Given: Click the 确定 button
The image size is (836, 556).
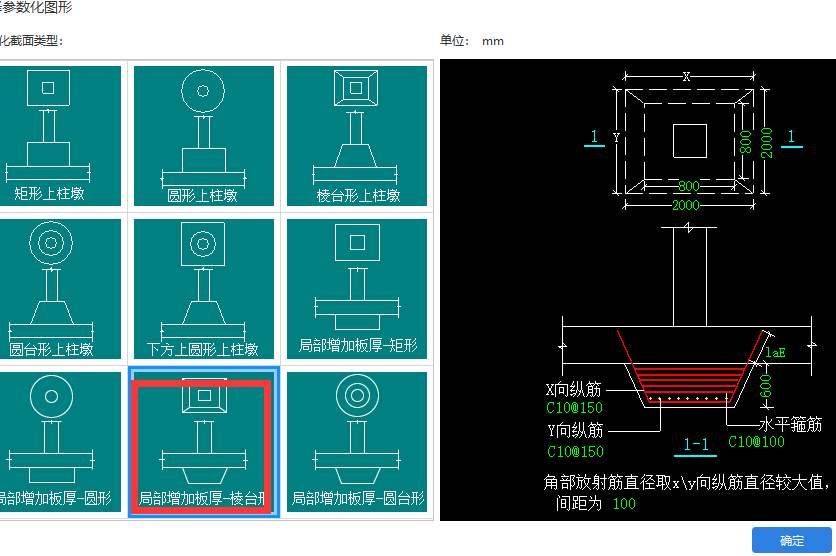Looking at the screenshot, I should click(792, 541).
